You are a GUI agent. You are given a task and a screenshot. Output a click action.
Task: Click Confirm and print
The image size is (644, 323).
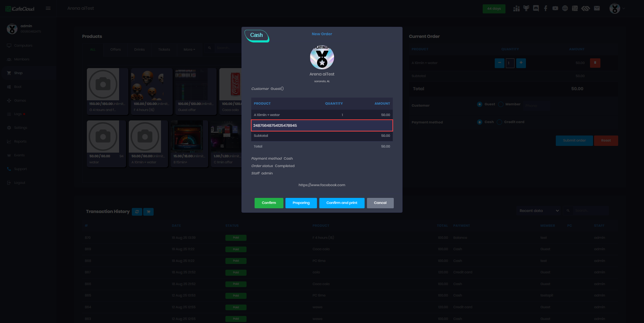[x=342, y=203]
